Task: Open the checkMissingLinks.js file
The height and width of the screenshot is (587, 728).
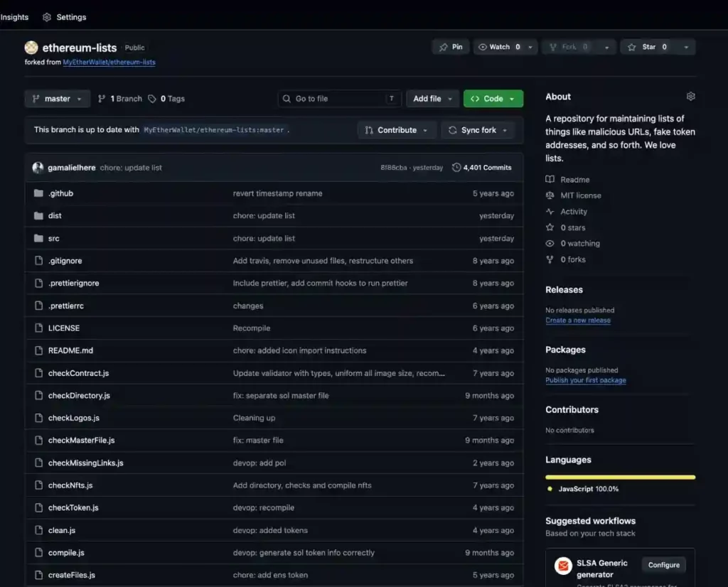Action: [86, 463]
